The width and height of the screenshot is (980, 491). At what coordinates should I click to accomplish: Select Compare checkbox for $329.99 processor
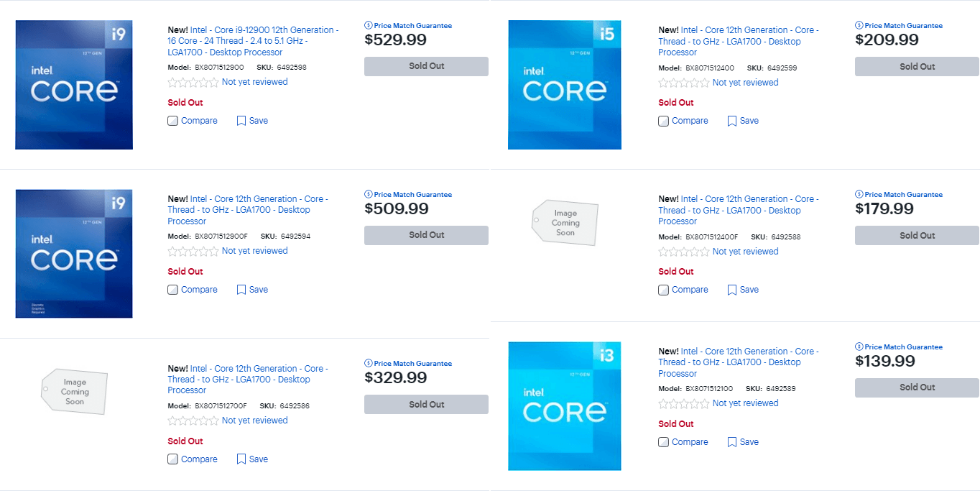(172, 459)
